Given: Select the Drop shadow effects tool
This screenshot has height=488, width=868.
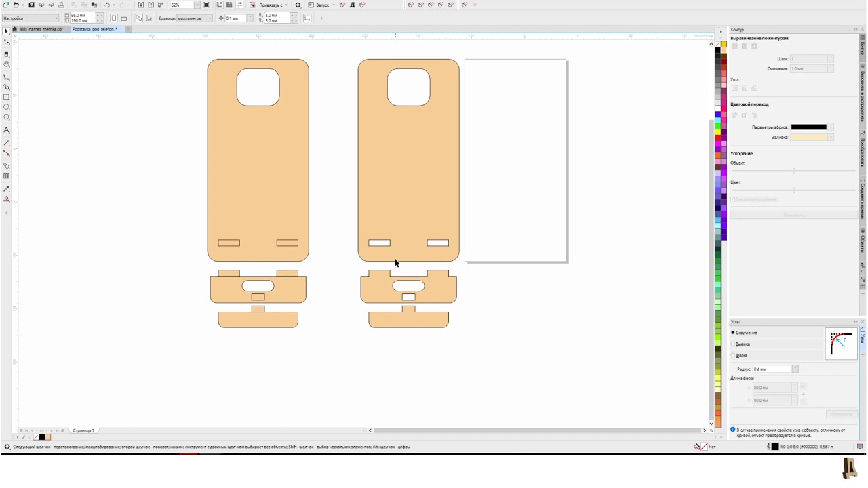Looking at the screenshot, I should click(7, 165).
